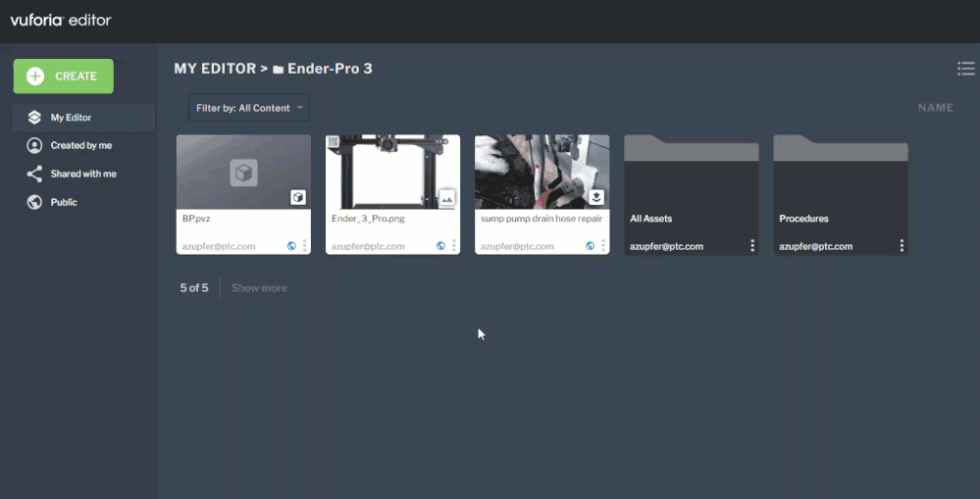Click the Vuforia Editor logo
980x499 pixels.
pos(61,21)
